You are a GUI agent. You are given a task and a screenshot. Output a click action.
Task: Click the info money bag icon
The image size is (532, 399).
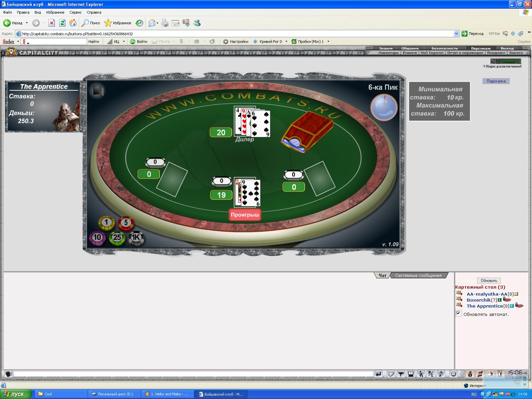(470, 374)
